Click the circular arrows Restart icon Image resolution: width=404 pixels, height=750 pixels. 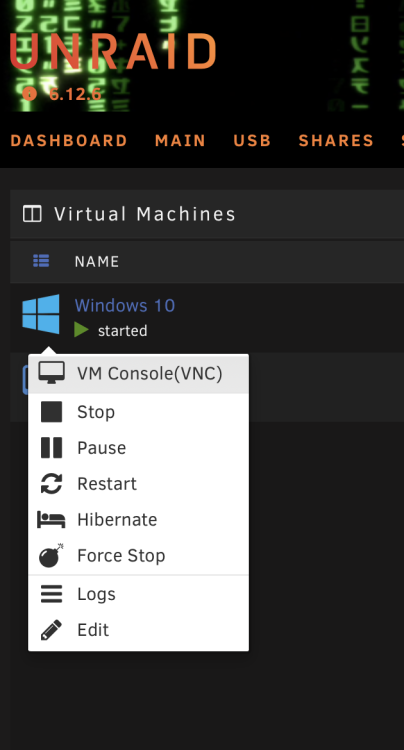pos(51,484)
